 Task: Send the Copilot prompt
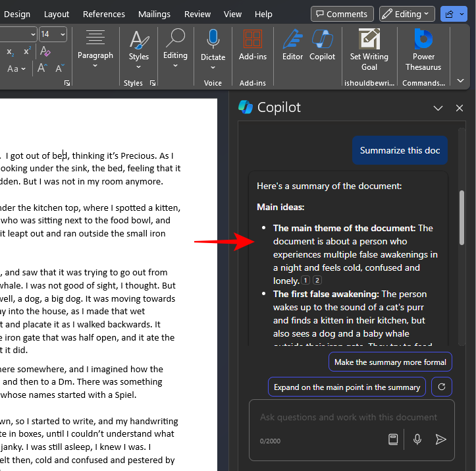[x=440, y=439]
